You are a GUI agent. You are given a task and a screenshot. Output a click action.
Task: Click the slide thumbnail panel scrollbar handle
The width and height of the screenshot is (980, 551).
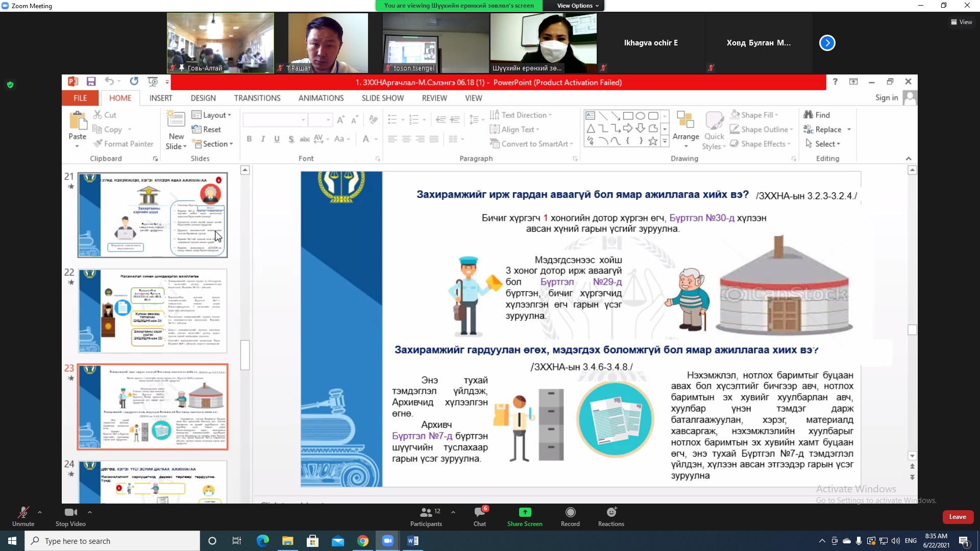click(245, 355)
